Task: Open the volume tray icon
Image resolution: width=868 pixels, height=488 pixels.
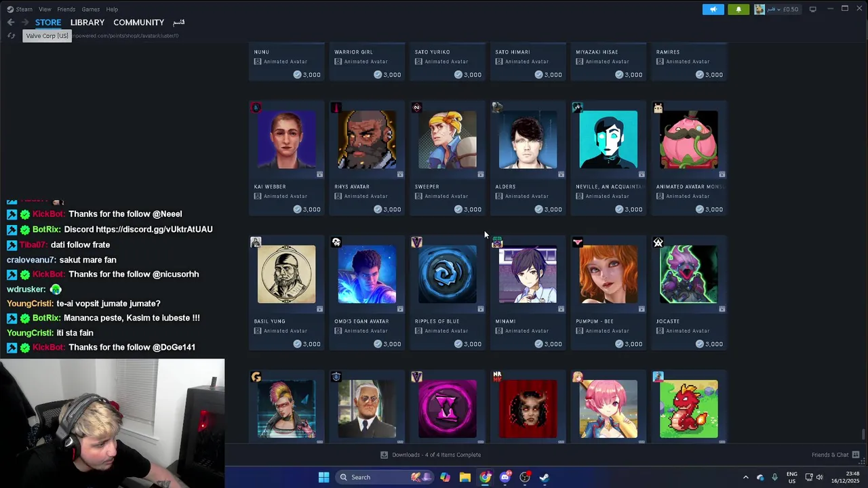Action: pyautogui.click(x=819, y=477)
